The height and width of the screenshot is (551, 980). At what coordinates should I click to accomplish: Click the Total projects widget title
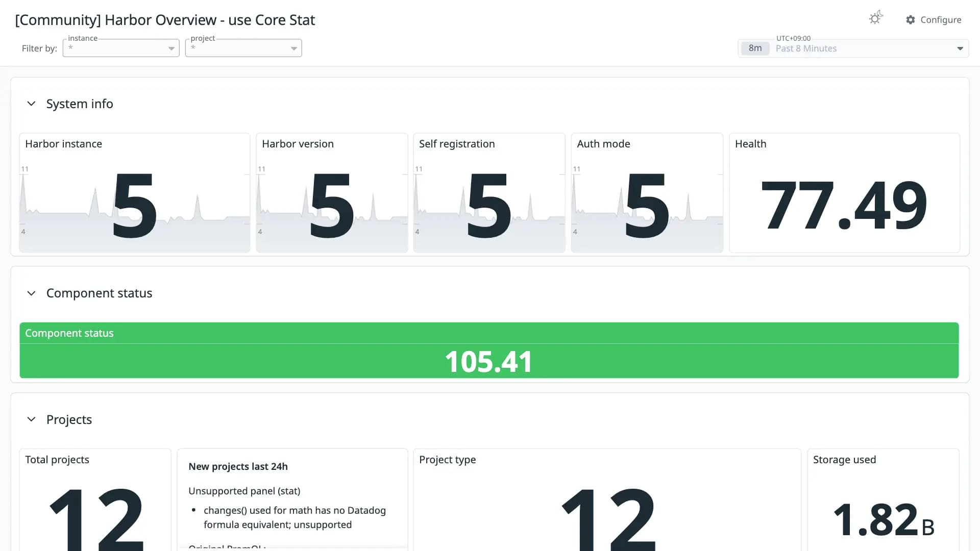point(57,460)
